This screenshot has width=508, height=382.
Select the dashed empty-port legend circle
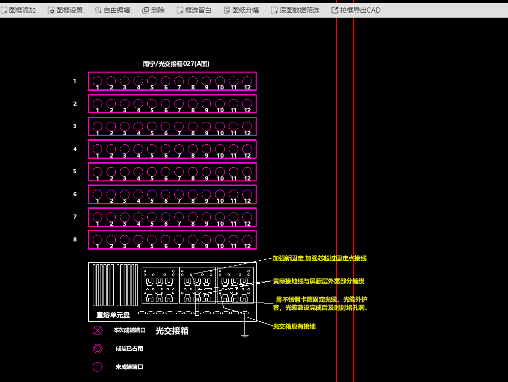97,367
